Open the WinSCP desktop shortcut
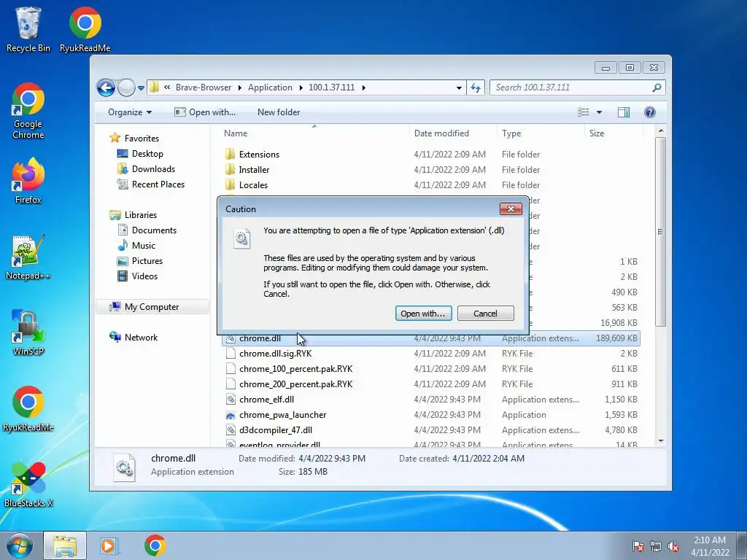 point(28,332)
